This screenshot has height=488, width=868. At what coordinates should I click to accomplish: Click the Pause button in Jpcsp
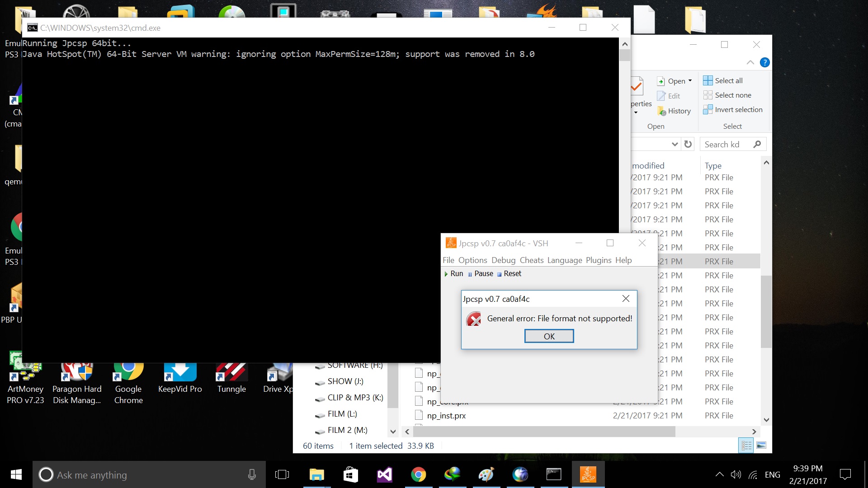click(480, 274)
